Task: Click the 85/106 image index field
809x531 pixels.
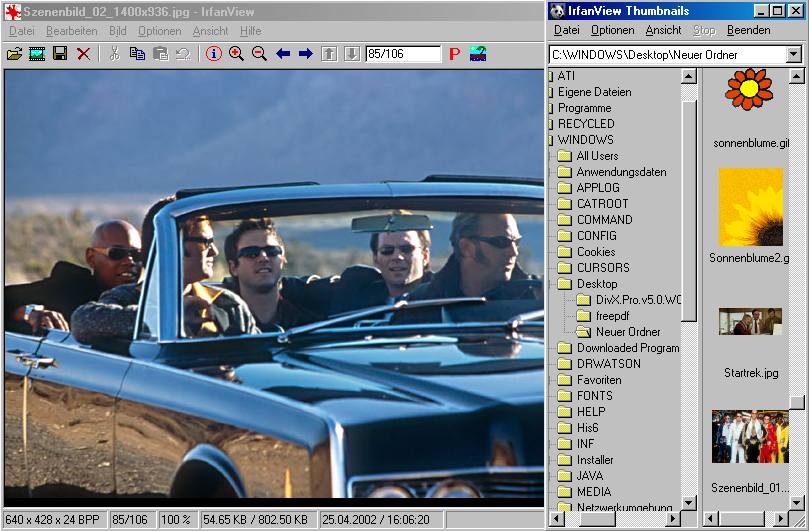Action: click(403, 54)
